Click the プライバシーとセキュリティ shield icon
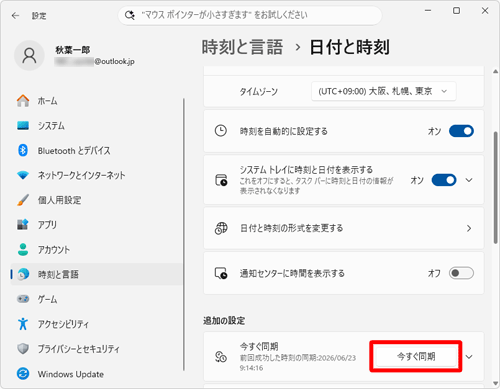This screenshot has width=500, height=389. [23, 349]
